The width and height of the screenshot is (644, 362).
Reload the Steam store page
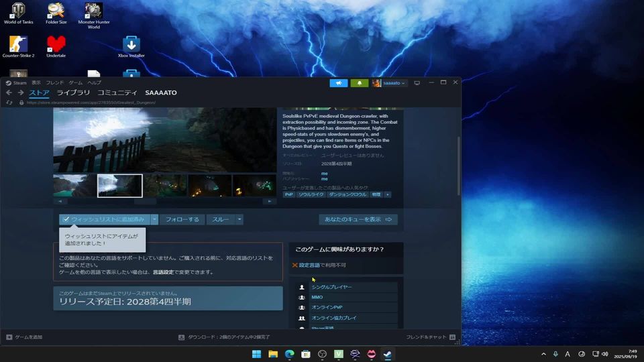[x=9, y=103]
